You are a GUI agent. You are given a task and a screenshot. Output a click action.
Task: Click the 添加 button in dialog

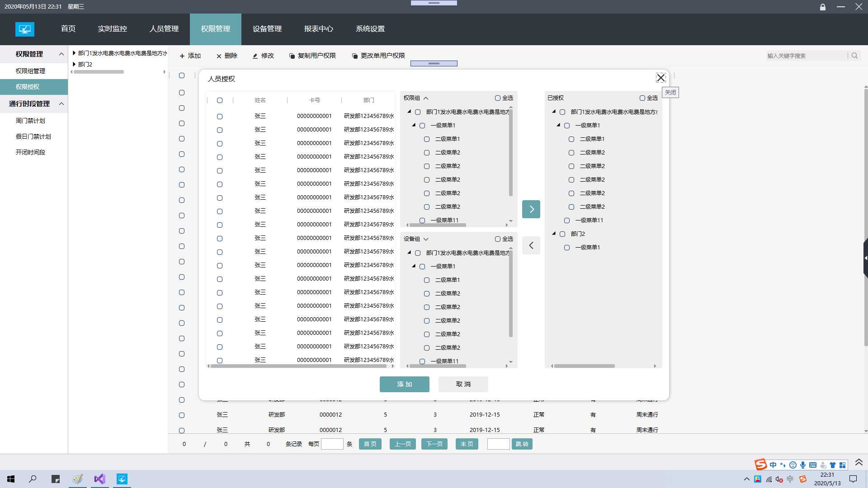click(405, 384)
